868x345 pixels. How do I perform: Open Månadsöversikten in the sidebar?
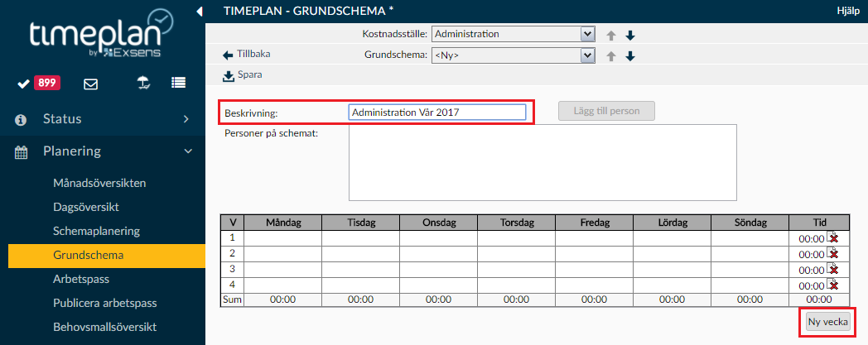[99, 183]
